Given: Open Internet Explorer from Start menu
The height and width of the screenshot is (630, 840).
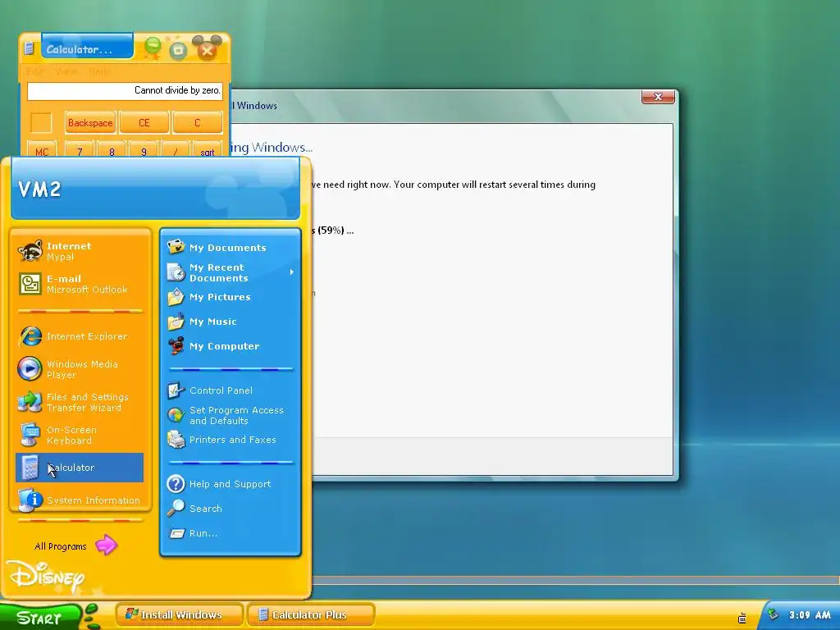Looking at the screenshot, I should pyautogui.click(x=80, y=336).
